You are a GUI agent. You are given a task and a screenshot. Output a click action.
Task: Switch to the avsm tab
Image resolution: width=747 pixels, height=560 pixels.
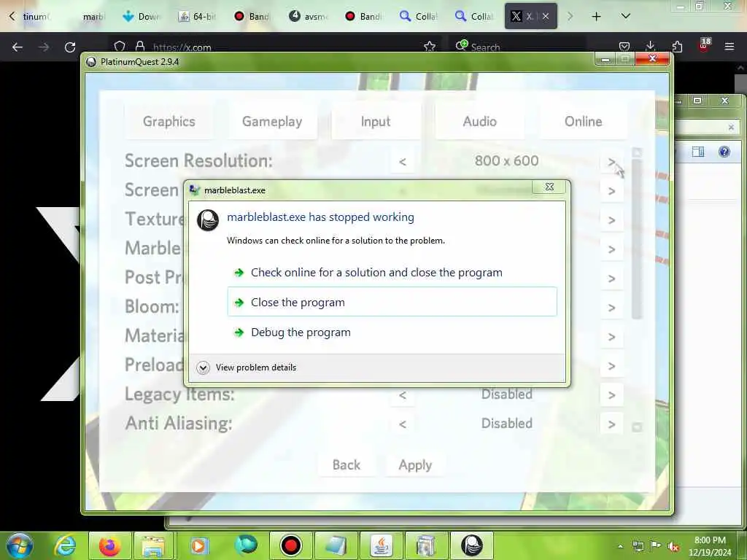click(308, 17)
